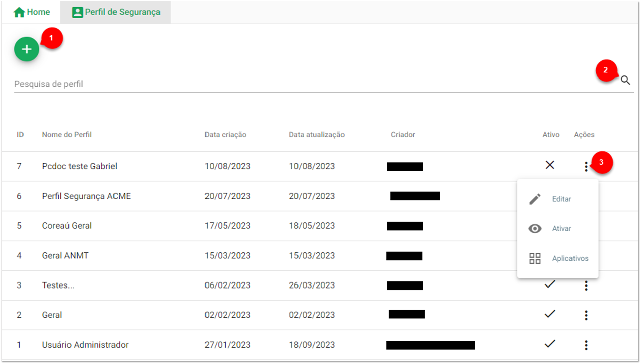
Task: Click creation date 17/05/2023
Action: [x=228, y=226]
